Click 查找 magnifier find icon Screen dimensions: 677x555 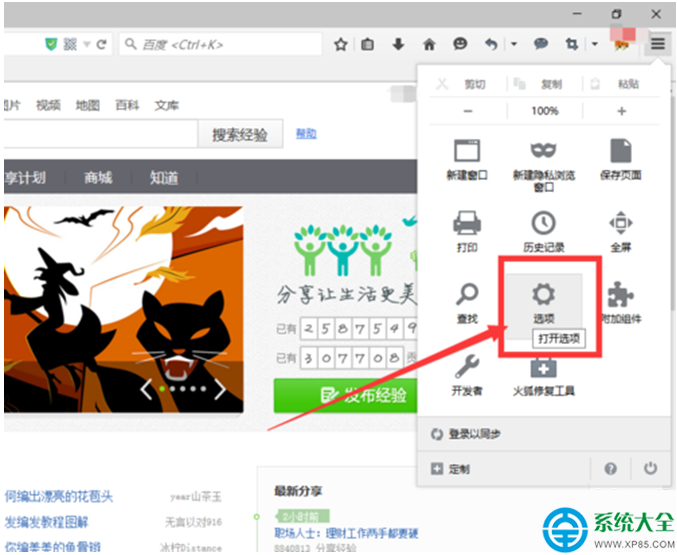pyautogui.click(x=467, y=295)
